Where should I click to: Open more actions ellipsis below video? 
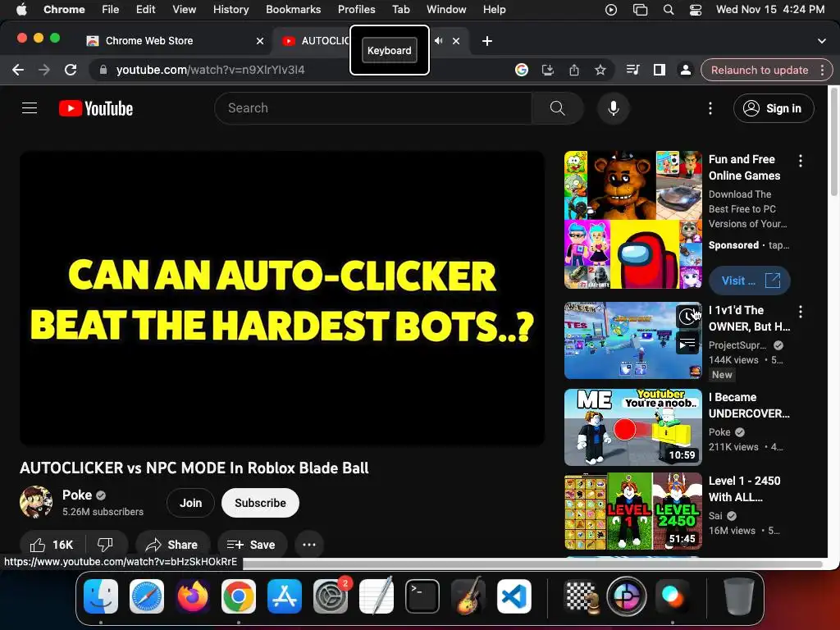pyautogui.click(x=309, y=545)
